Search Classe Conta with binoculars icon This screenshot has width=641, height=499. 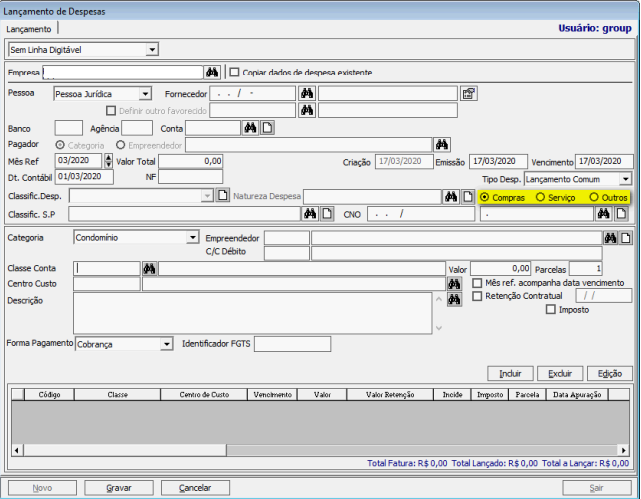149,269
